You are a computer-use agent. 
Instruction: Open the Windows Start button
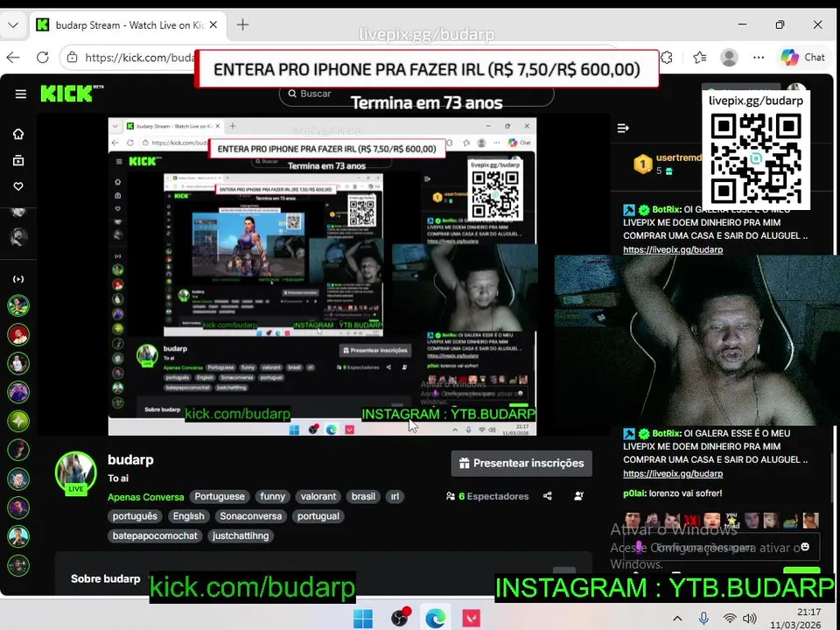point(363,619)
